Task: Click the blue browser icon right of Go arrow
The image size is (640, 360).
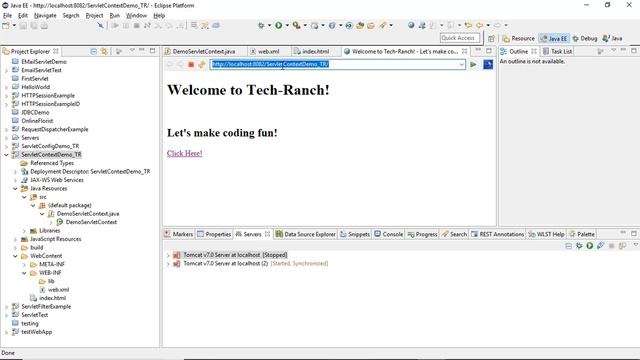Action: tap(488, 64)
